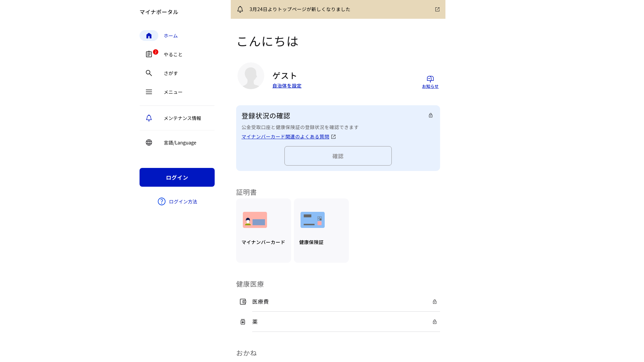
Task: Click the メンテナンス情報 bell icon
Action: [x=149, y=118]
